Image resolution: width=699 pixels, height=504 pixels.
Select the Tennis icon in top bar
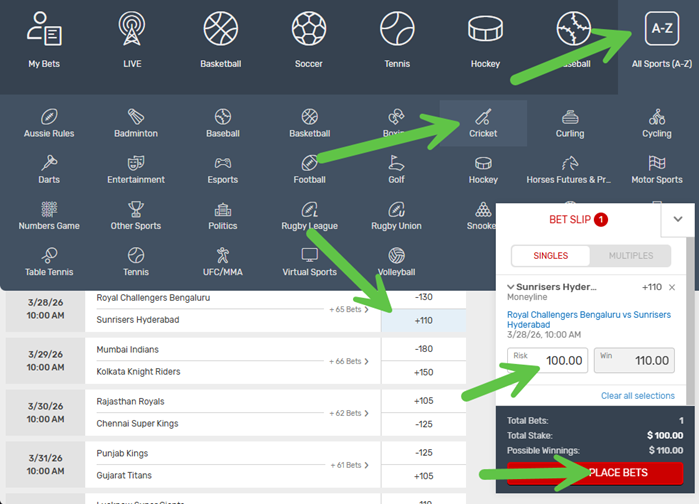397,39
